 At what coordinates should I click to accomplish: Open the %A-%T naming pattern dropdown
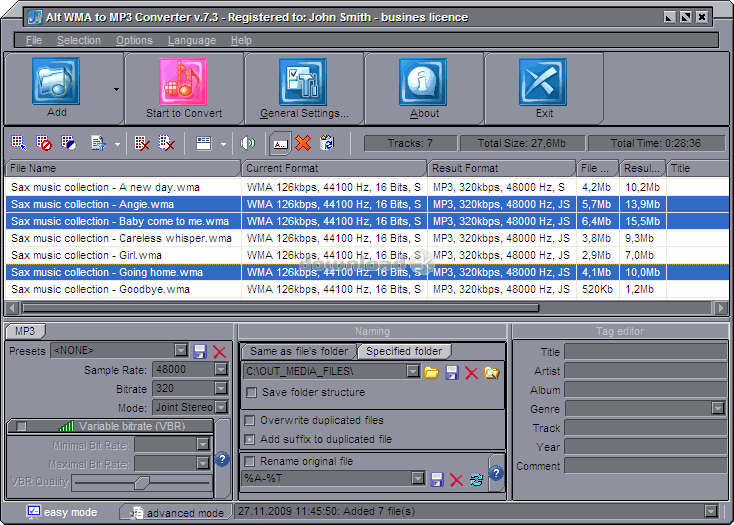coord(418,478)
